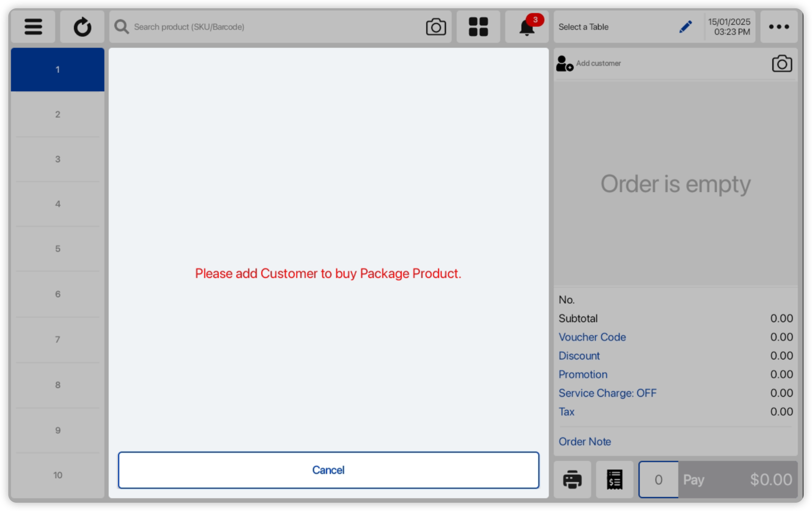Scan a barcode using the search bar camera
This screenshot has width=812, height=511.
(x=435, y=26)
